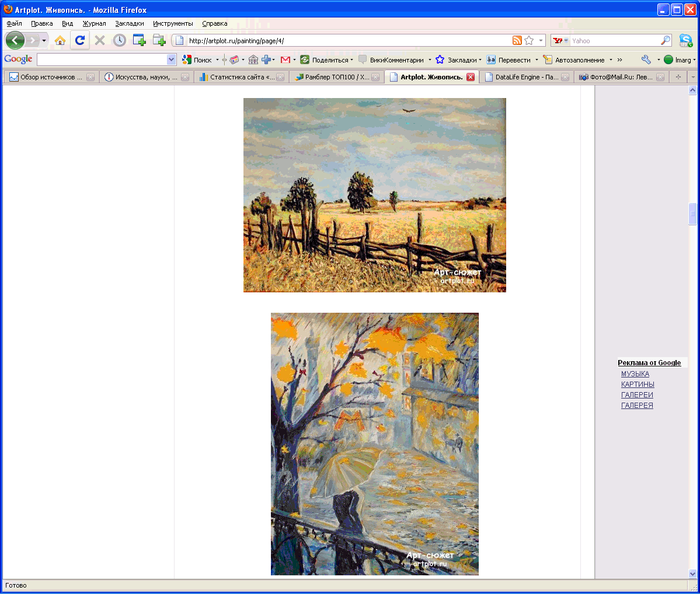Open a new window with toolbar icon
This screenshot has height=594, width=700.
click(140, 40)
